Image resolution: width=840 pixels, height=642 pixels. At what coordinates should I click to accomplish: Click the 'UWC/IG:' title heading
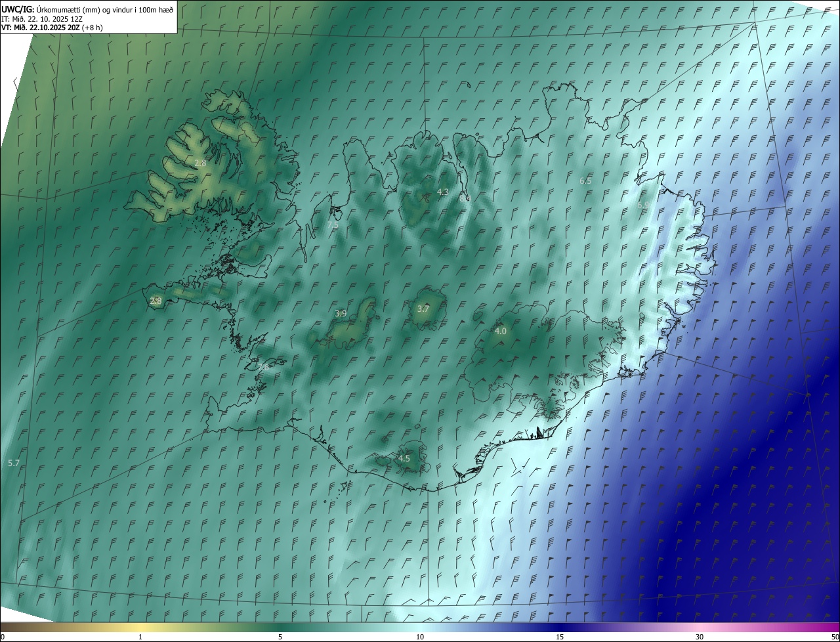pyautogui.click(x=18, y=9)
